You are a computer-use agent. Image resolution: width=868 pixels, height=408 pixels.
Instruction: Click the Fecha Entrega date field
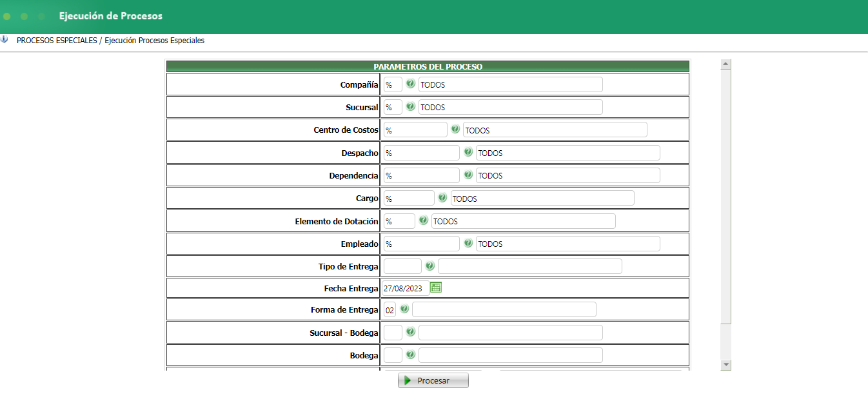405,288
